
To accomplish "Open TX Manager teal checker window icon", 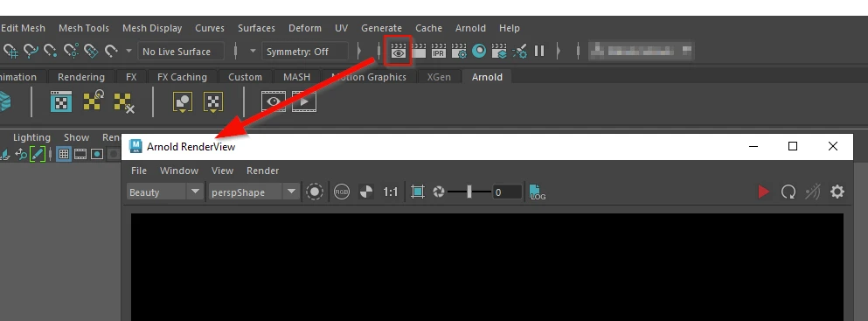I will tap(61, 101).
